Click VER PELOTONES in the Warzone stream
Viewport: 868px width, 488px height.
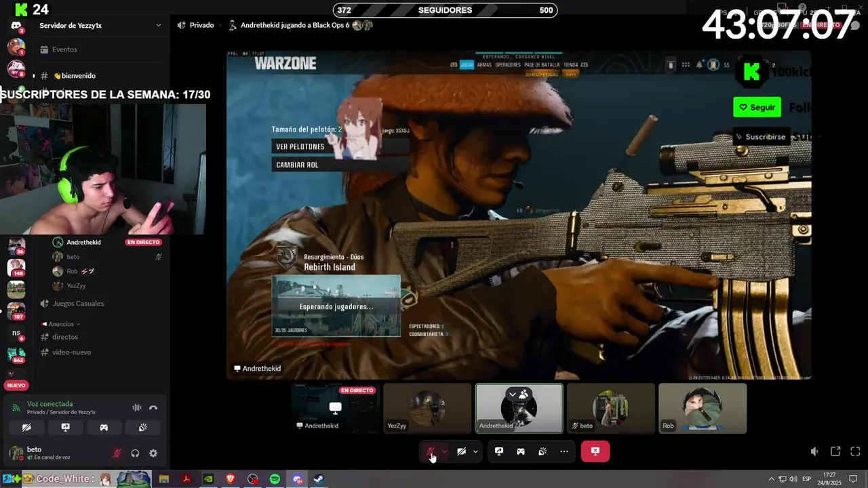300,146
